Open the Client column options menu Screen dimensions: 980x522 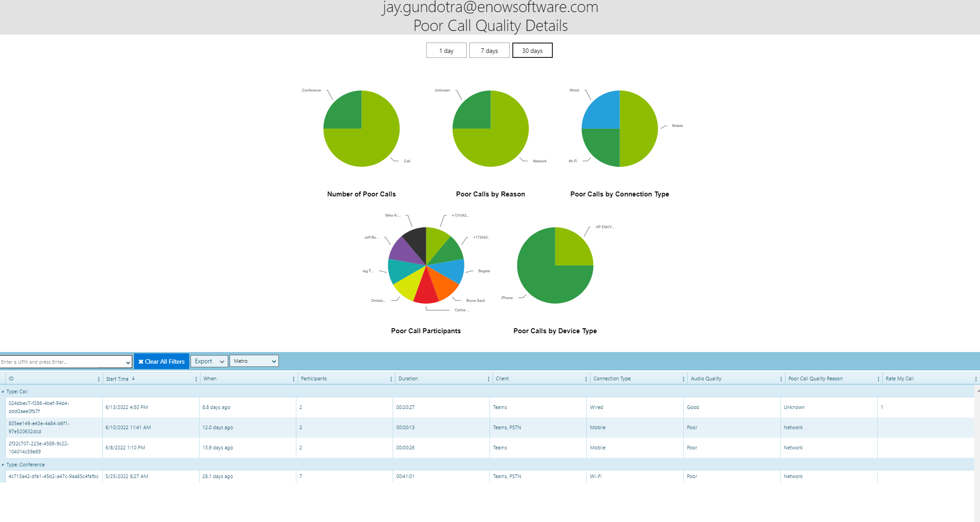pyautogui.click(x=585, y=378)
